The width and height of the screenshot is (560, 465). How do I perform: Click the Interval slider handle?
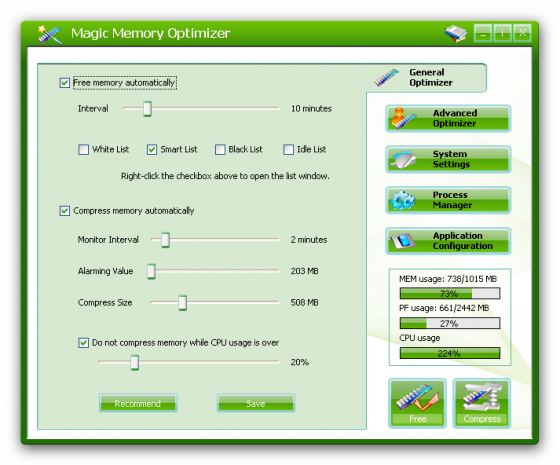(147, 109)
